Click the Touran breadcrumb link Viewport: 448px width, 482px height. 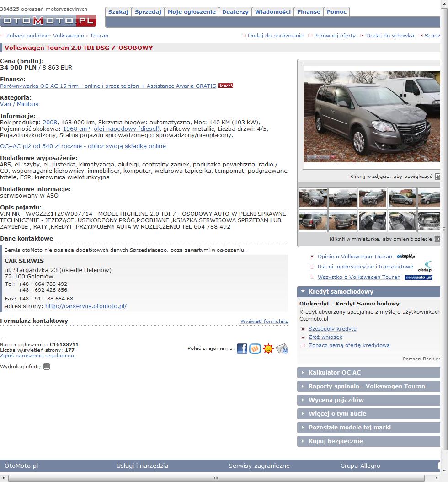tap(99, 36)
